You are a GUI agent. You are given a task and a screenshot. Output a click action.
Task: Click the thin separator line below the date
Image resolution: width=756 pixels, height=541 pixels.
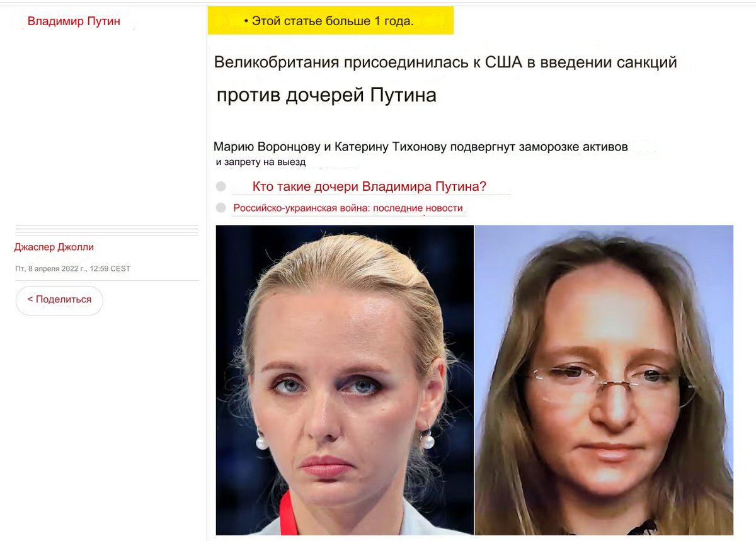click(107, 280)
